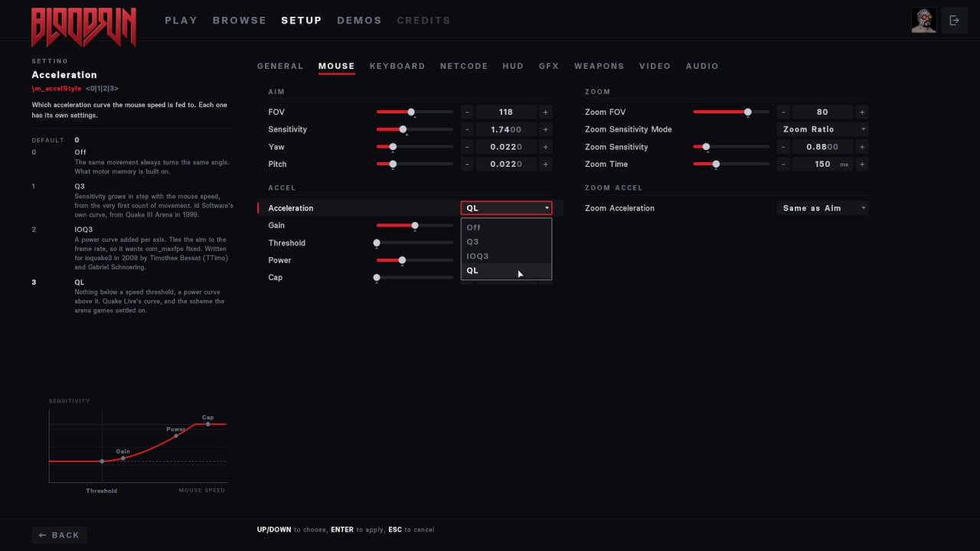Click the Gain slider handle
Image resolution: width=980 pixels, height=551 pixels.
[415, 226]
